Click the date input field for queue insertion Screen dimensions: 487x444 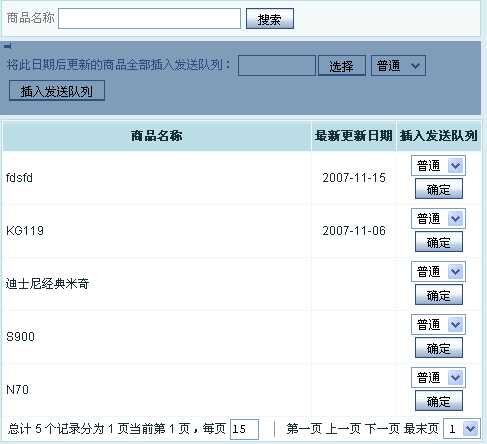point(277,66)
